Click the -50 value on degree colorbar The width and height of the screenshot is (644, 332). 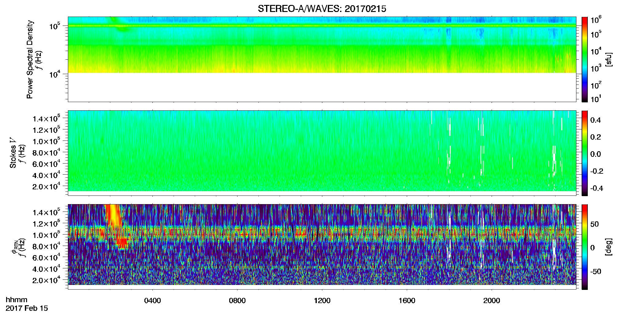coord(595,271)
